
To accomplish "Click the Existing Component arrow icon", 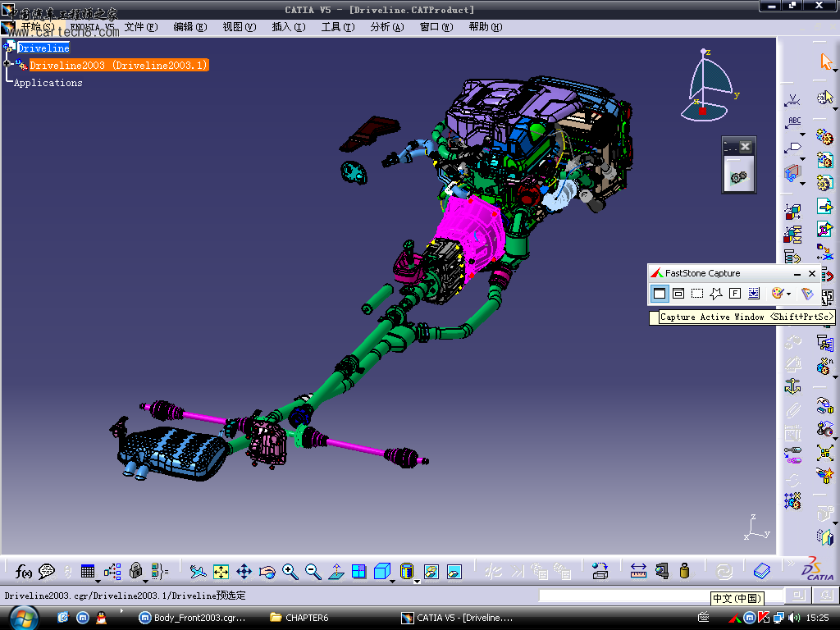I will 824,206.
